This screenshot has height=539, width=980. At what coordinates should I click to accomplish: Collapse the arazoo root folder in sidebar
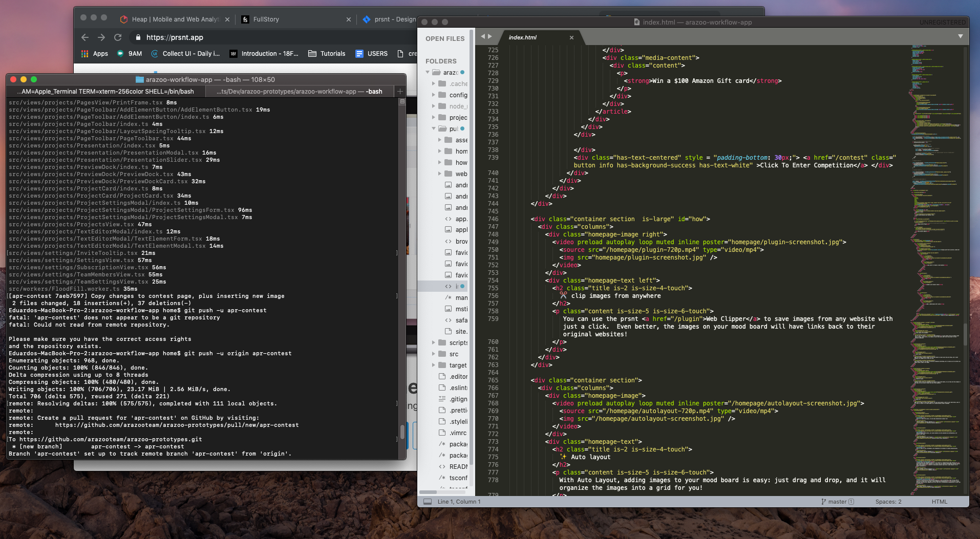[428, 72]
